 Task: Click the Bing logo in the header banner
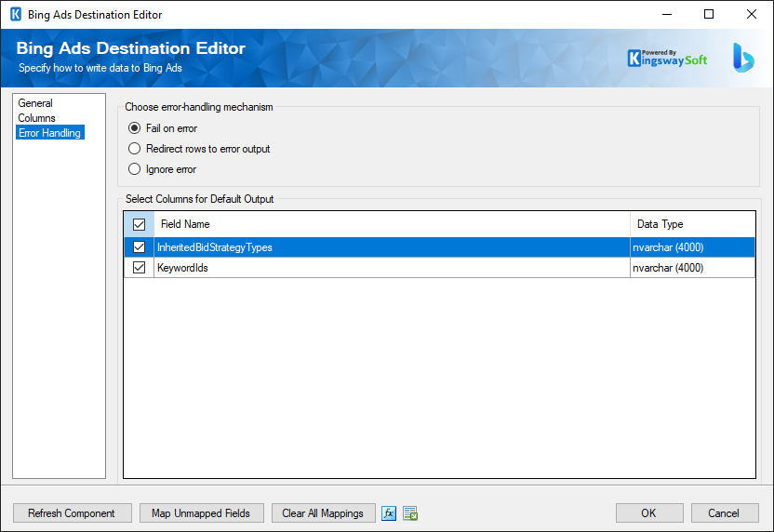point(743,58)
